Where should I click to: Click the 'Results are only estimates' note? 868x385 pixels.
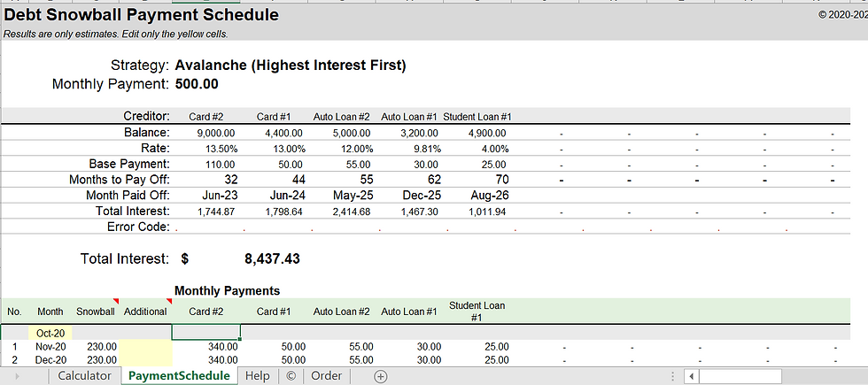(116, 34)
